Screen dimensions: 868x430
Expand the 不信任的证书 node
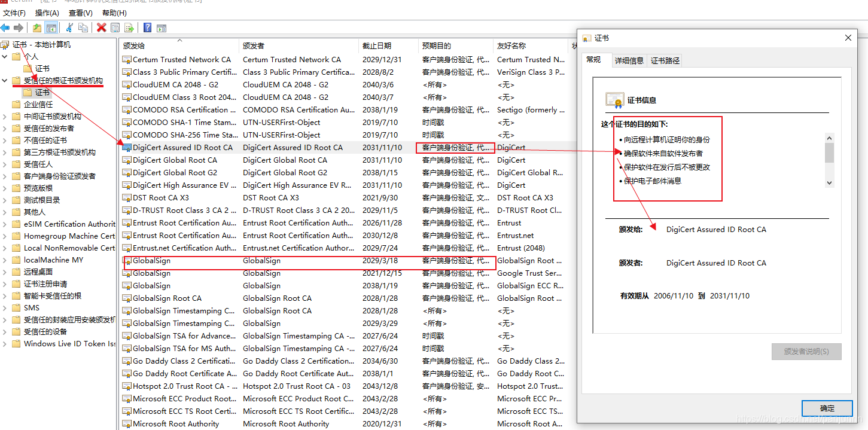coord(5,141)
